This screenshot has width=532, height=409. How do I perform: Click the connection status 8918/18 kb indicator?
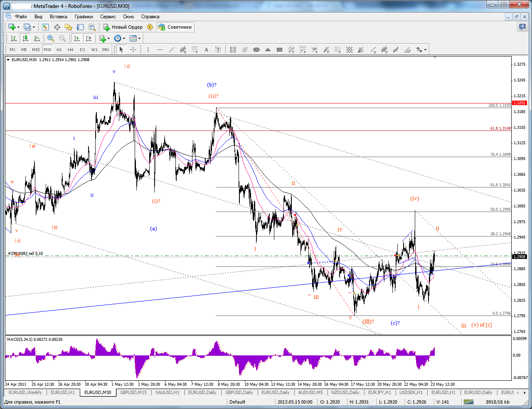[x=498, y=402]
